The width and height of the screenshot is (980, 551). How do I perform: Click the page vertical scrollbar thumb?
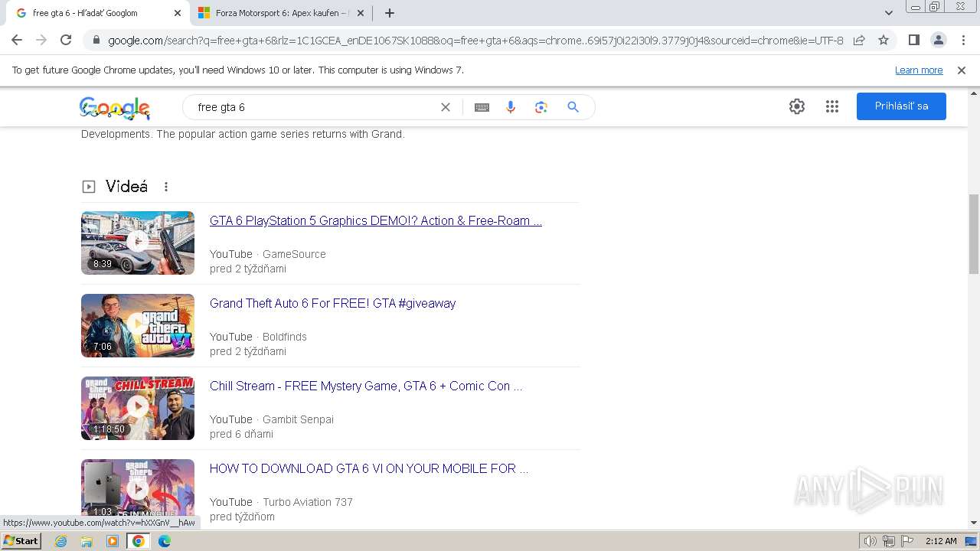(974, 233)
